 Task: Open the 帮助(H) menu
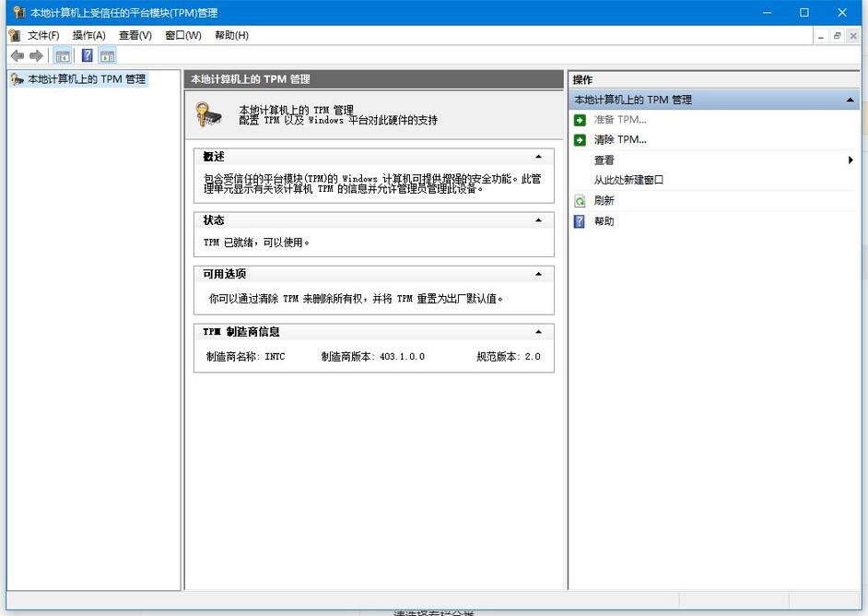232,35
